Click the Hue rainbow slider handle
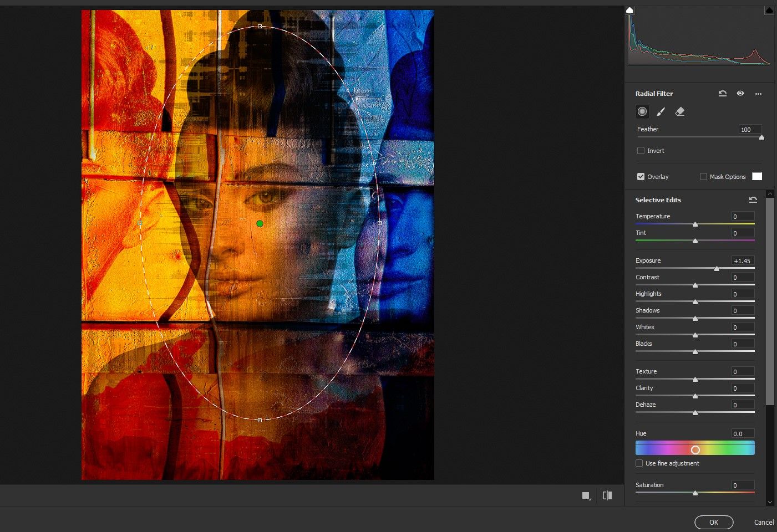The width and height of the screenshot is (777, 532). [x=695, y=449]
